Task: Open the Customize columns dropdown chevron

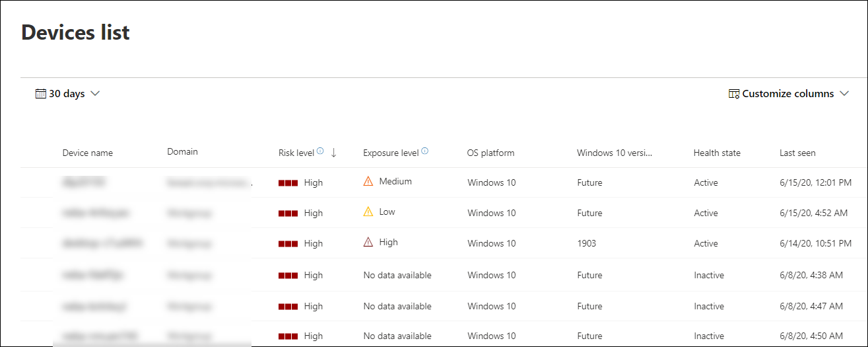Action: [x=844, y=94]
